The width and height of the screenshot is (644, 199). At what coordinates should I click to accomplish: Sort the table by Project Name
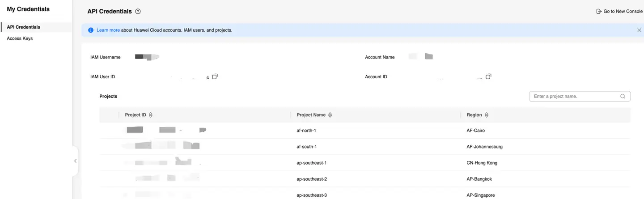330,115
